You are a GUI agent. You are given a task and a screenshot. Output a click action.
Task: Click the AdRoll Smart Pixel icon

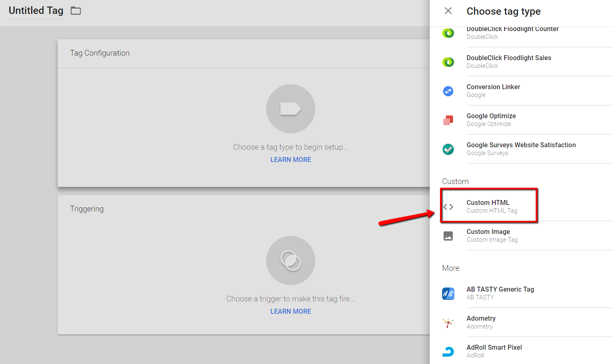[x=448, y=351]
